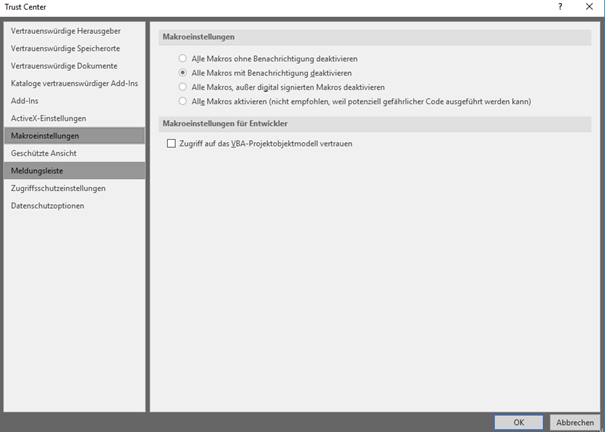Open 'ActiveX-Einstellungen' in sidebar

(48, 118)
